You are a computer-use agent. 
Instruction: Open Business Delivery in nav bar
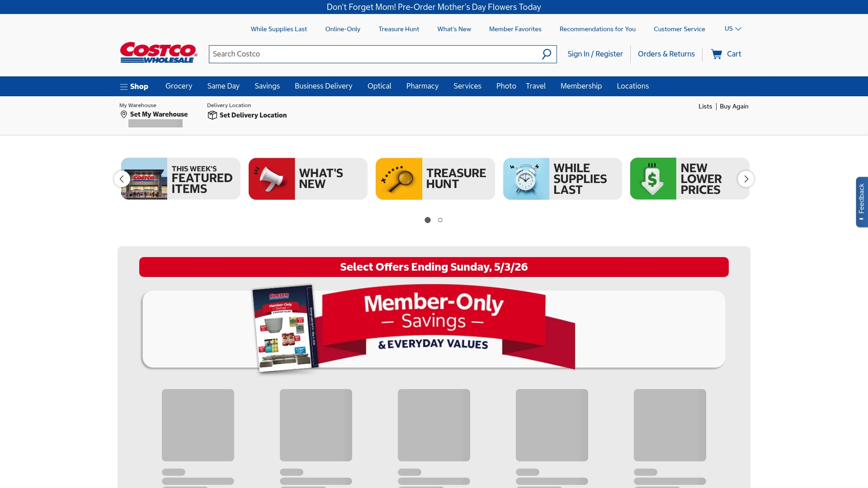(323, 86)
